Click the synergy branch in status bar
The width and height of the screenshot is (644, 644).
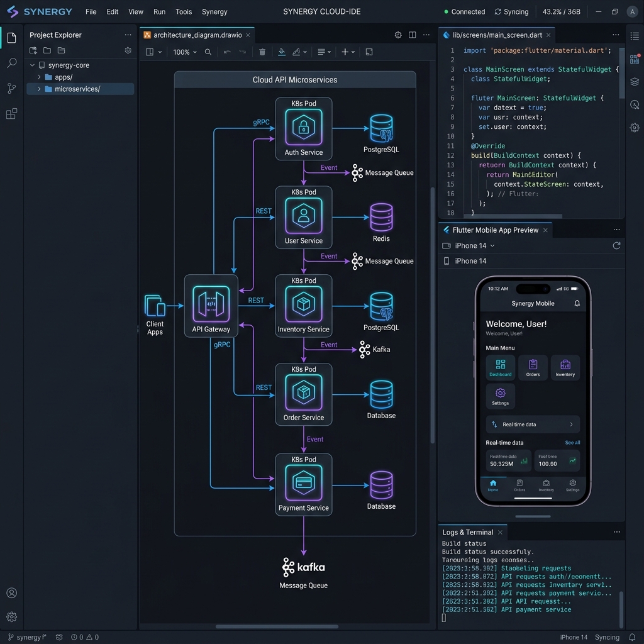pyautogui.click(x=27, y=637)
